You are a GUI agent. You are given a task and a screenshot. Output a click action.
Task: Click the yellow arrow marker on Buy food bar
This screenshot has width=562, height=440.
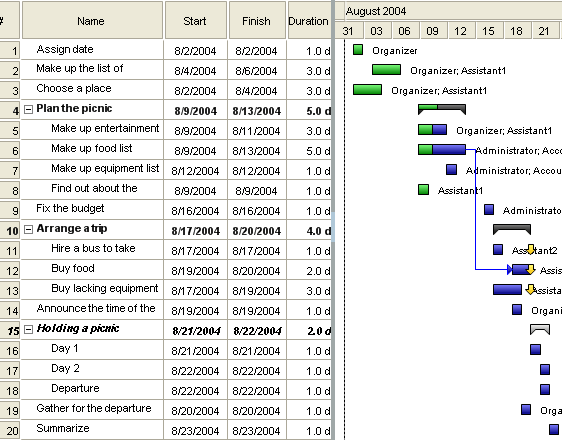pyautogui.click(x=530, y=270)
